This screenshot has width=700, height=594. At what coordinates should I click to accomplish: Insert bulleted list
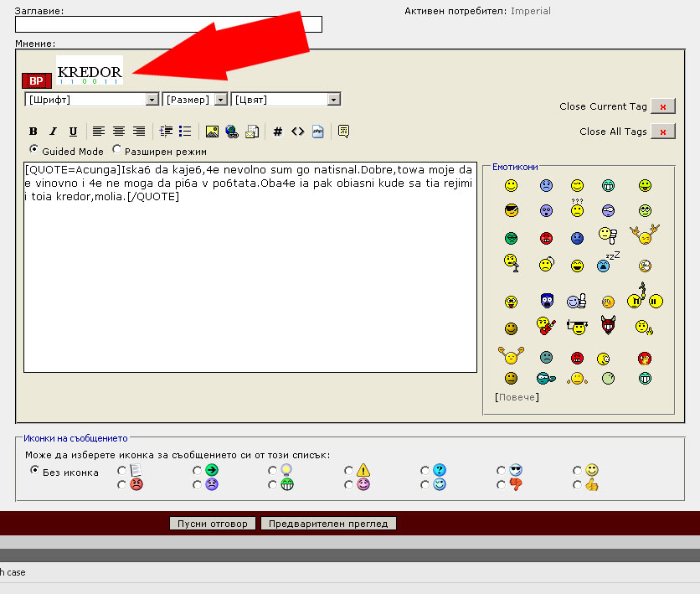pyautogui.click(x=185, y=132)
